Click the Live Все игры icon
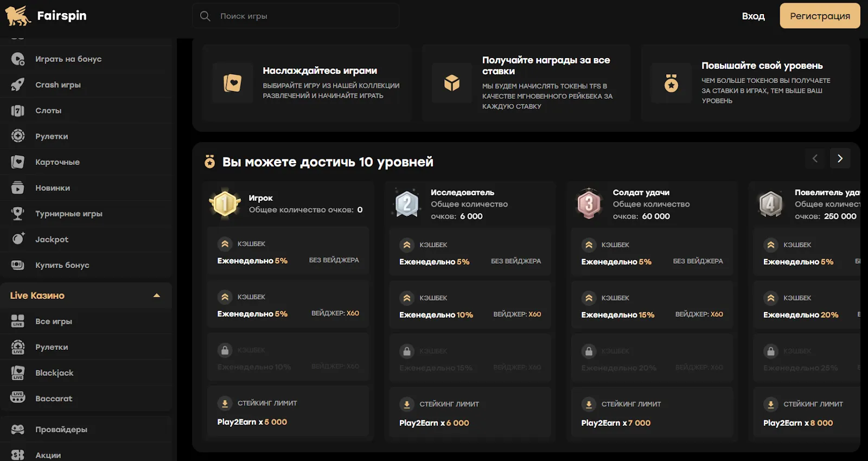Screen dimensions: 868x461 pyautogui.click(x=18, y=321)
